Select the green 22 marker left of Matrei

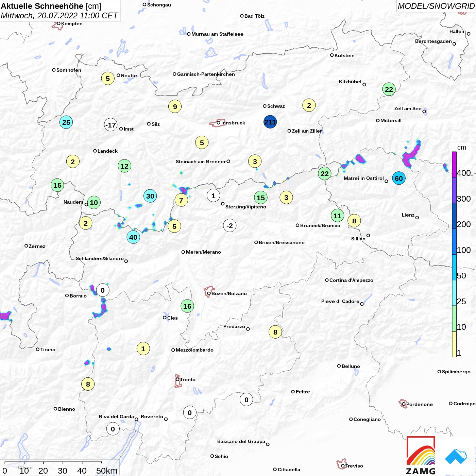coord(325,174)
